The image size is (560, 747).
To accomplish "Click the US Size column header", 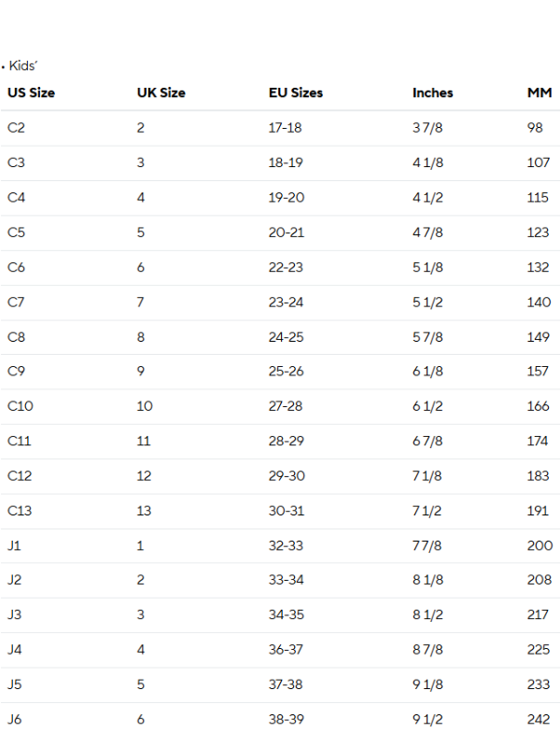I will pyautogui.click(x=31, y=93).
